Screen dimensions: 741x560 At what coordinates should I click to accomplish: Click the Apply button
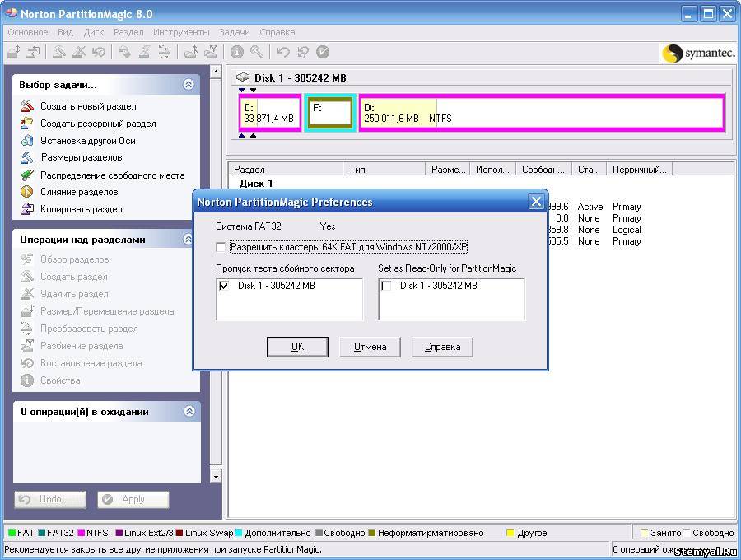(x=133, y=500)
